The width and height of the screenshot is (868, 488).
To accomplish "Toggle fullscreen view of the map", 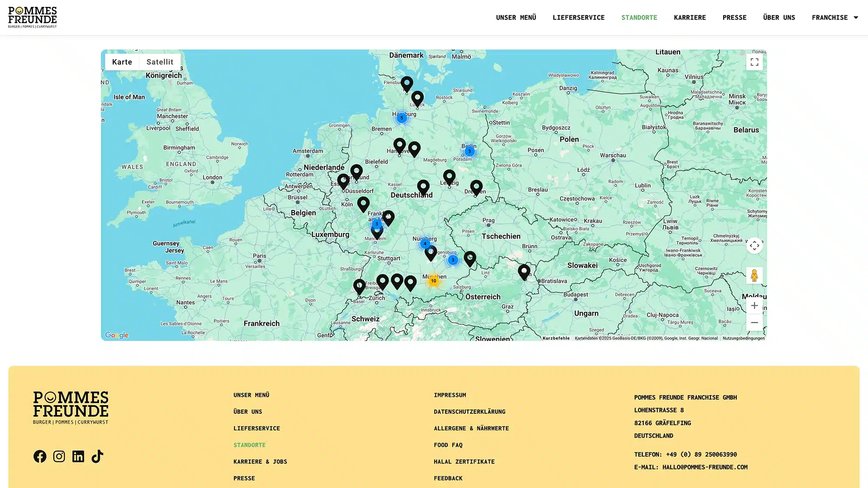I will point(754,62).
